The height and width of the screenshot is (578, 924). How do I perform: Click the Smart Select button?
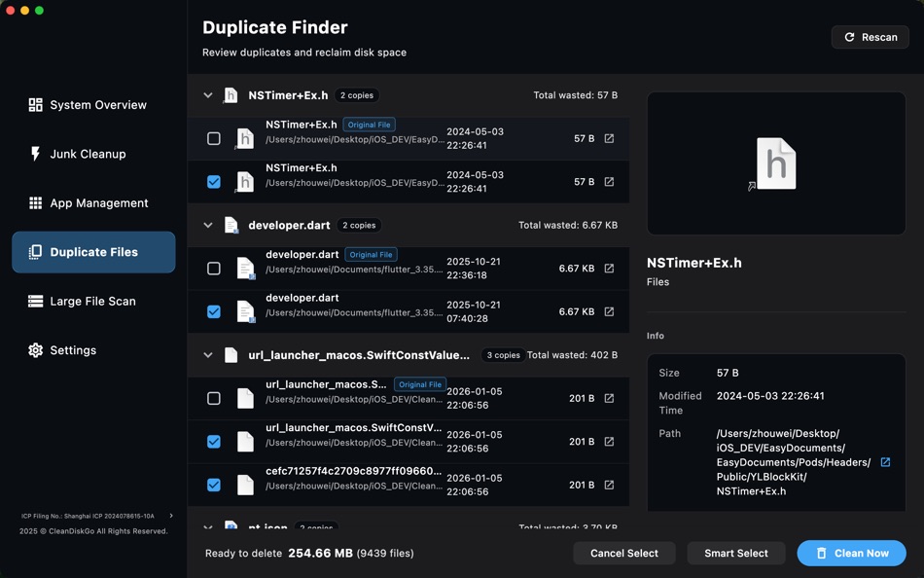click(x=736, y=553)
